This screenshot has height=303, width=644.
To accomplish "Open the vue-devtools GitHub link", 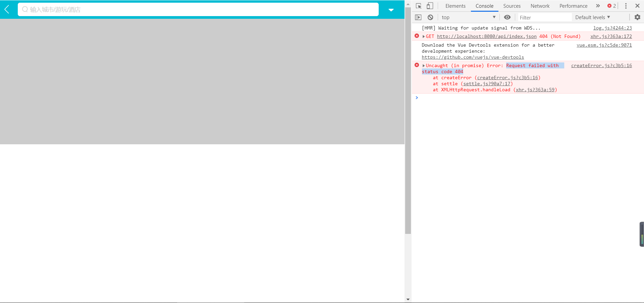I will point(473,57).
